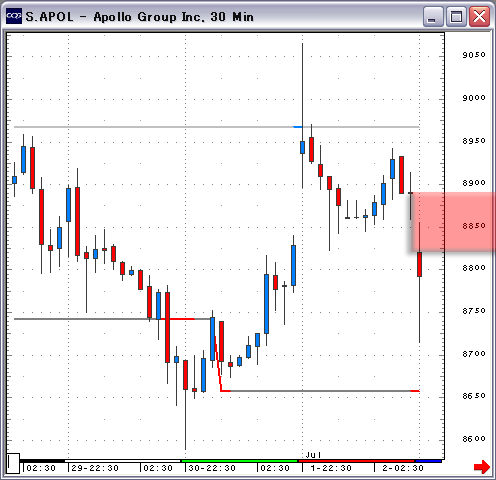This screenshot has width=496, height=480.
Task: Click the 2-02:30 time axis label
Action: tap(403, 468)
